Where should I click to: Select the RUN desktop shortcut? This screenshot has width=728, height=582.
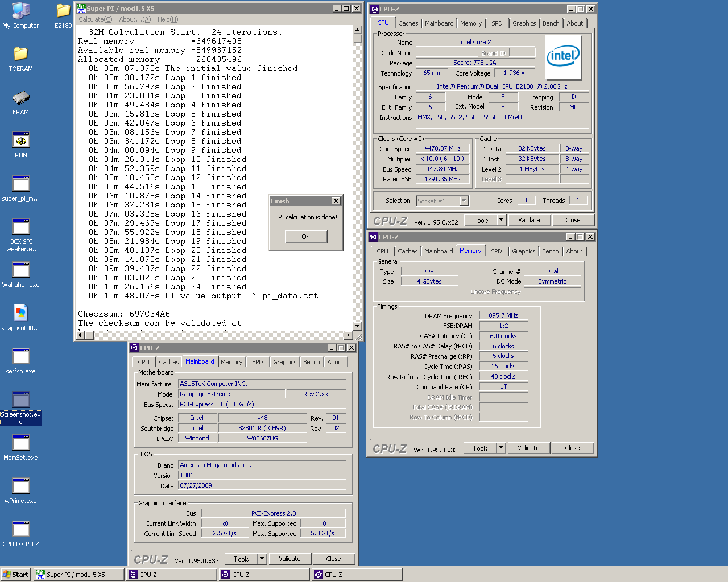(x=20, y=145)
